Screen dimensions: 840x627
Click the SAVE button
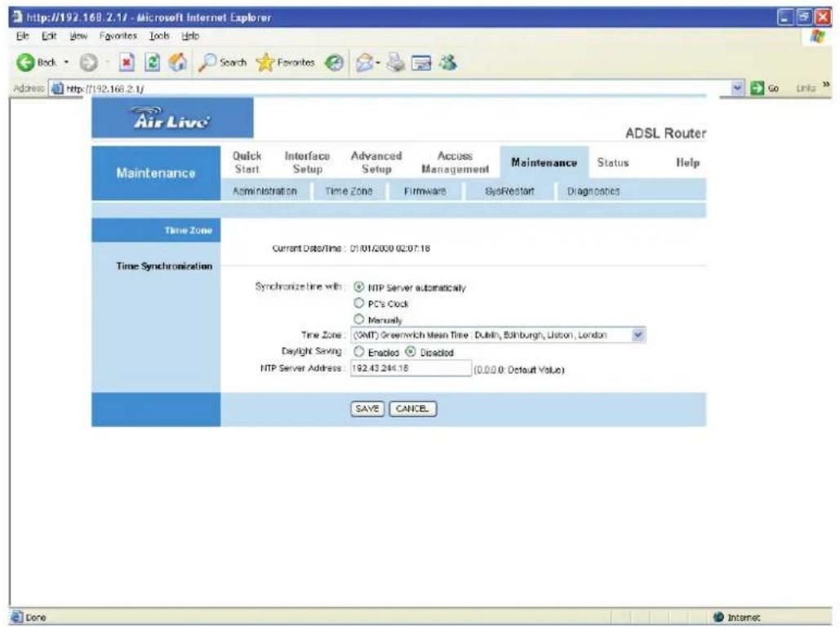pos(367,409)
